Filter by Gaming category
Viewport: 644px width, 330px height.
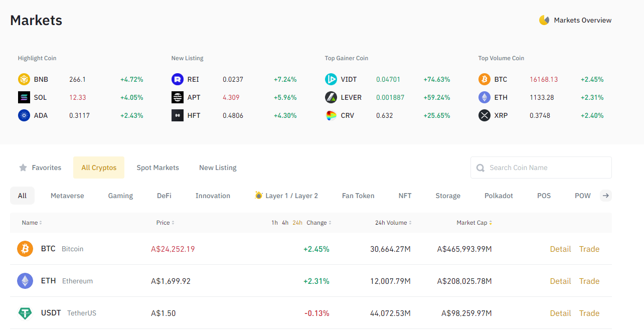click(x=120, y=196)
